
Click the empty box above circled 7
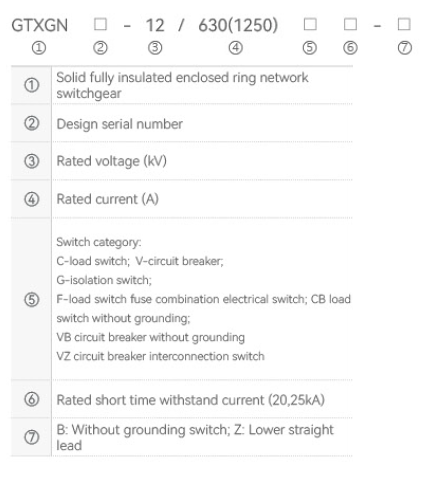tap(404, 24)
